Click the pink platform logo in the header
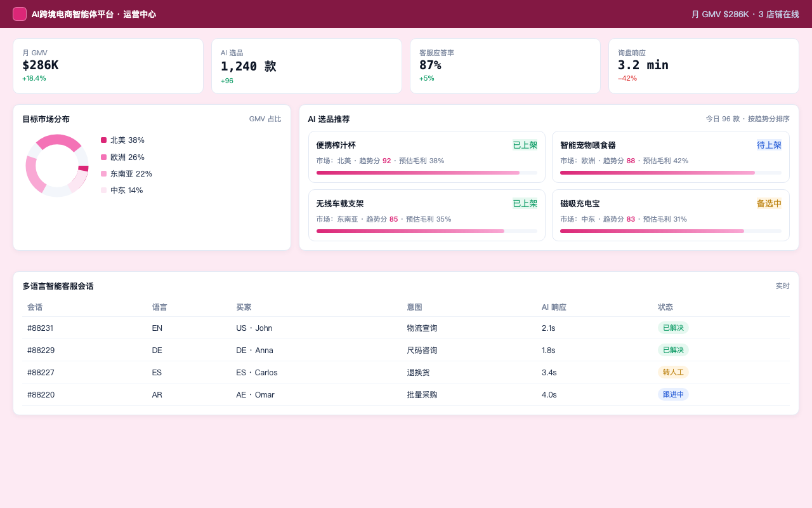 pyautogui.click(x=20, y=14)
